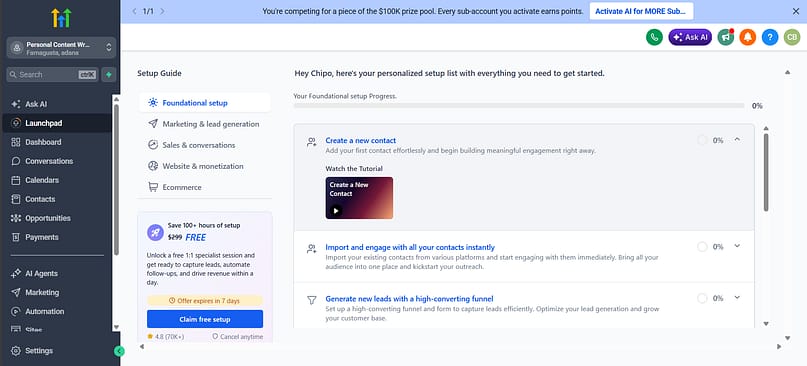Image resolution: width=807 pixels, height=366 pixels.
Task: Click the Automation sidebar icon
Action: [x=16, y=311]
